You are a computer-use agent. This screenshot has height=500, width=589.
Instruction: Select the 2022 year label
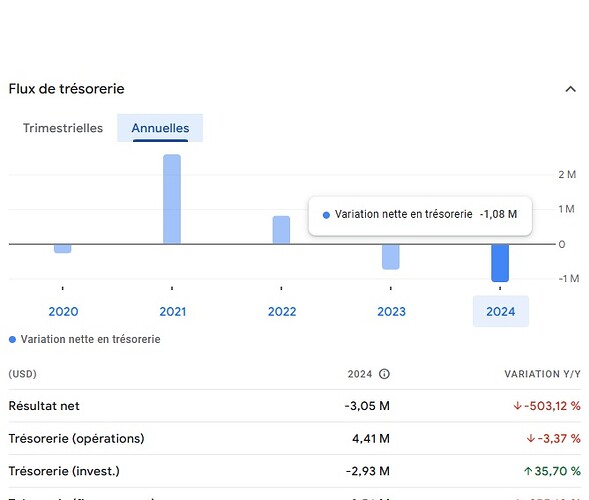pos(282,311)
